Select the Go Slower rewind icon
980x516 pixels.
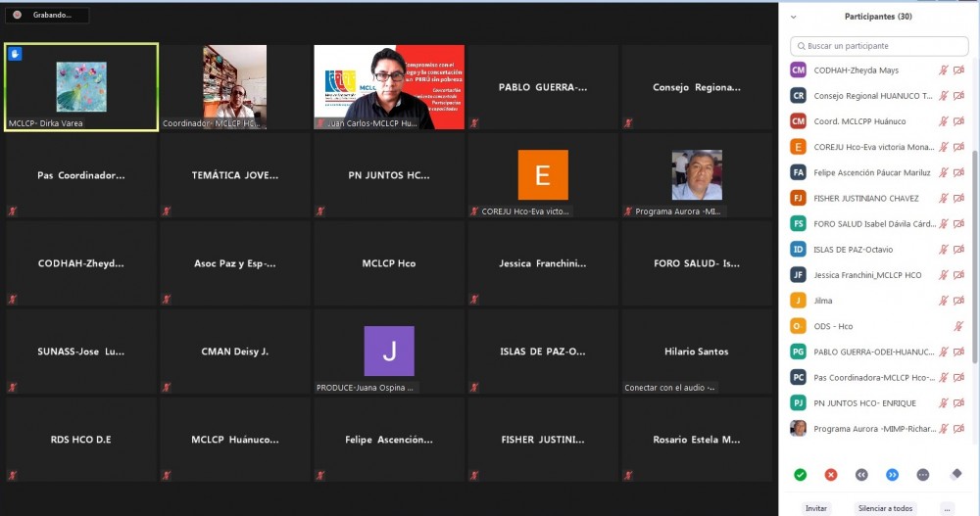pyautogui.click(x=861, y=475)
